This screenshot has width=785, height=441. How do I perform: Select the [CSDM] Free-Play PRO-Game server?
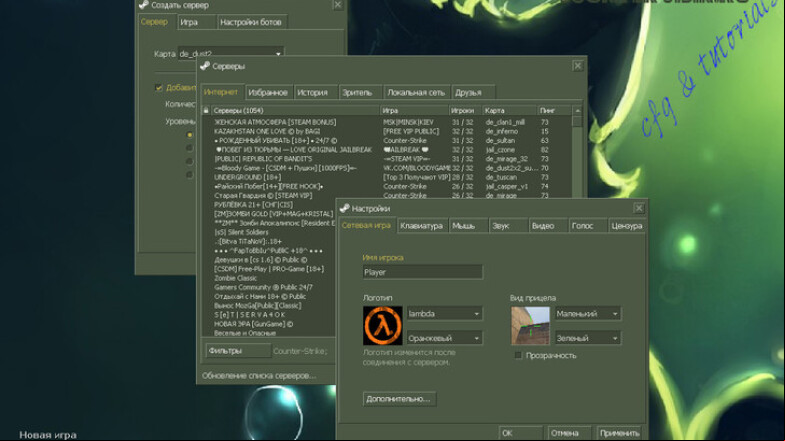tap(269, 269)
